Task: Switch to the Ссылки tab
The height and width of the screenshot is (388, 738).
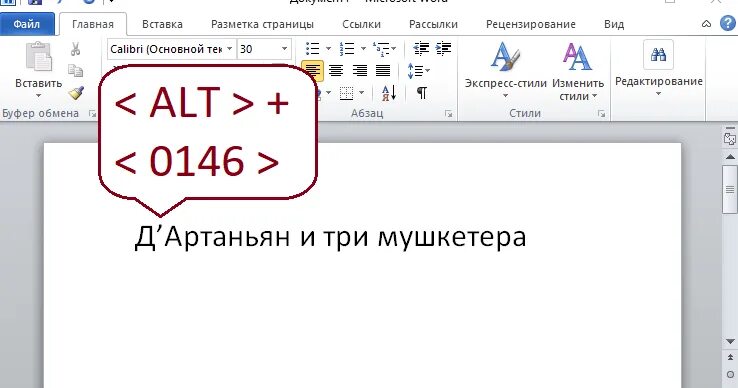Action: [x=361, y=24]
